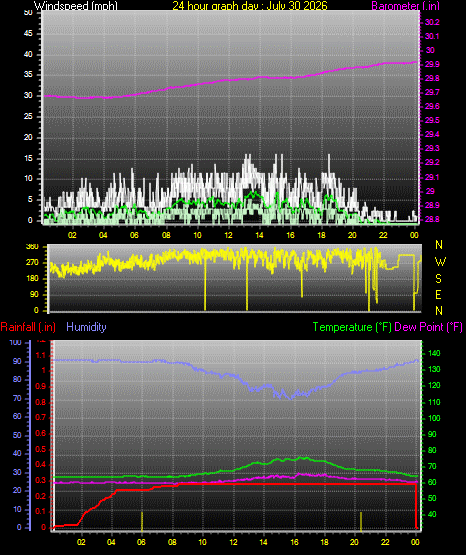Click the 24 hour graph day title
The width and height of the screenshot is (466, 555).
(x=250, y=5)
